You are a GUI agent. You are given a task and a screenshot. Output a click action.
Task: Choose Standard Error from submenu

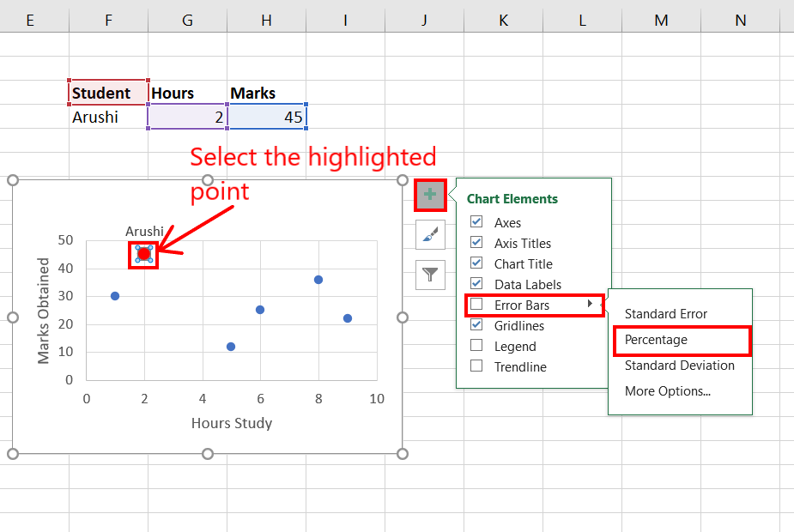click(x=665, y=314)
